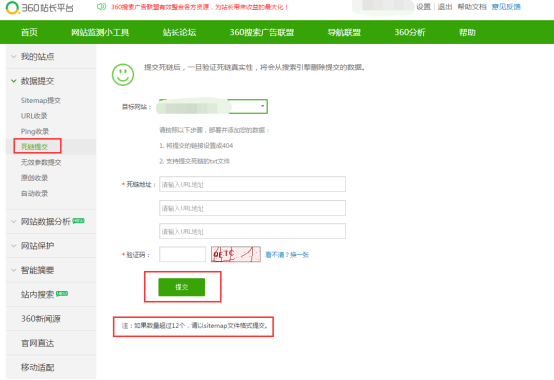Click the 360站长平台 logo

coord(40,8)
